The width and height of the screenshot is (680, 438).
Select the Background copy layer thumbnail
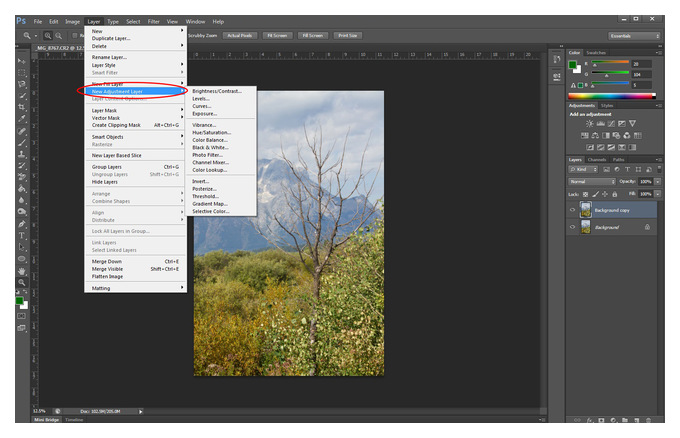[x=585, y=210]
